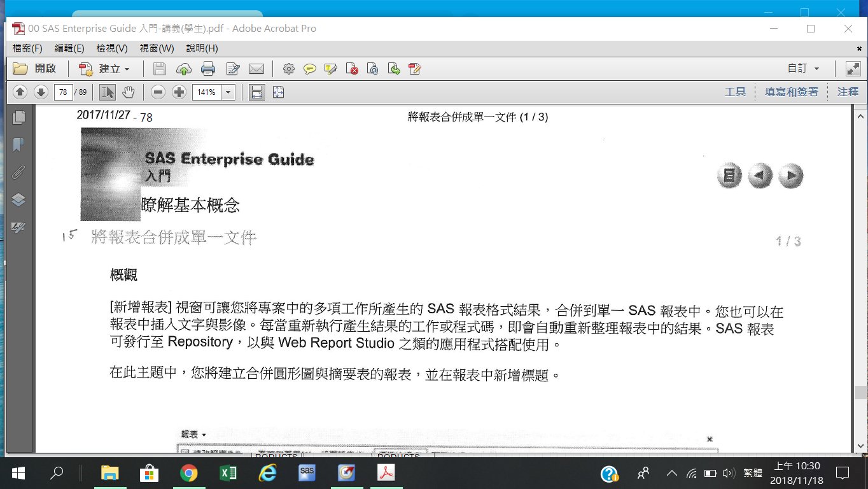Open the notification action center
The height and width of the screenshot is (489, 868).
842,473
